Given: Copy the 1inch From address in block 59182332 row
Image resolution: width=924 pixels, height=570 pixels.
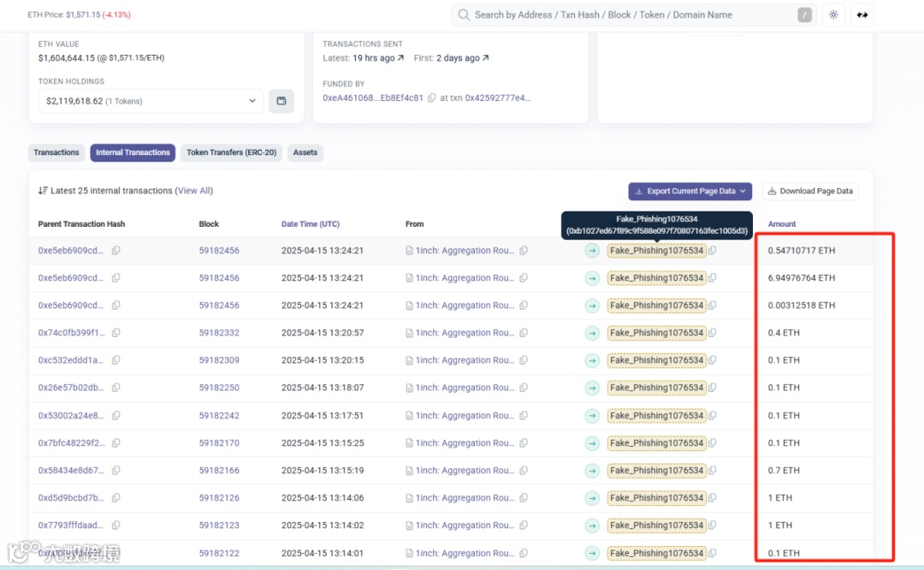Looking at the screenshot, I should (524, 332).
